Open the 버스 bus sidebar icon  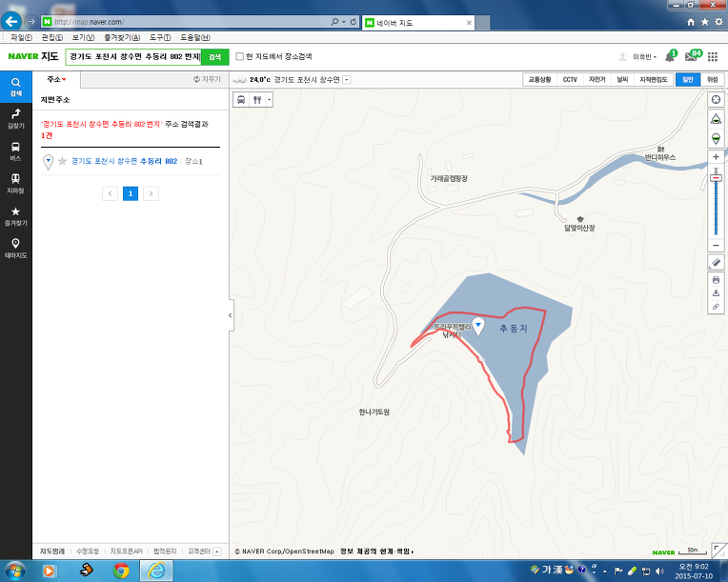tap(16, 151)
